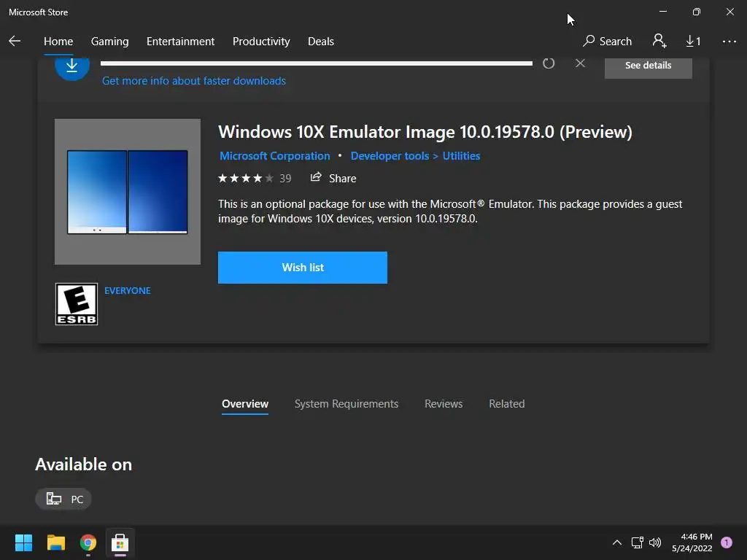Click the 'Available on' heading
747x560 pixels.
point(83,464)
